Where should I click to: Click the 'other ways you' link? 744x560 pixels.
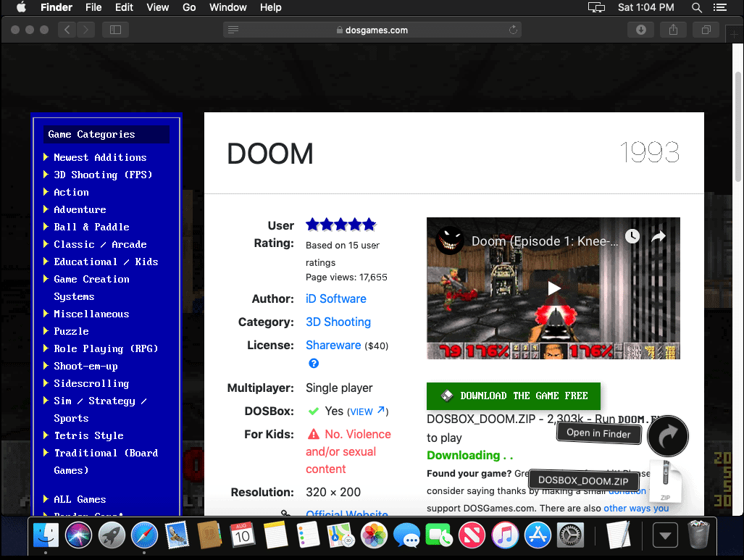click(x=636, y=509)
